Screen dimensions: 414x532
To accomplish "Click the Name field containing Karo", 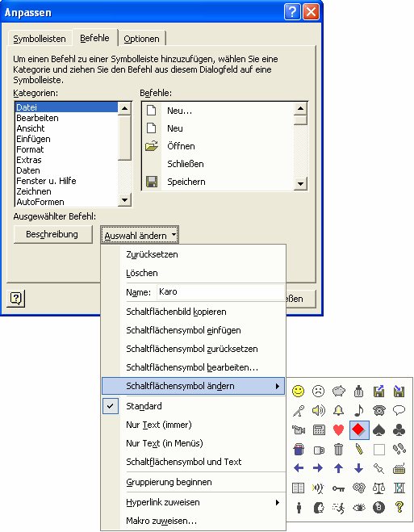I will pyautogui.click(x=220, y=292).
